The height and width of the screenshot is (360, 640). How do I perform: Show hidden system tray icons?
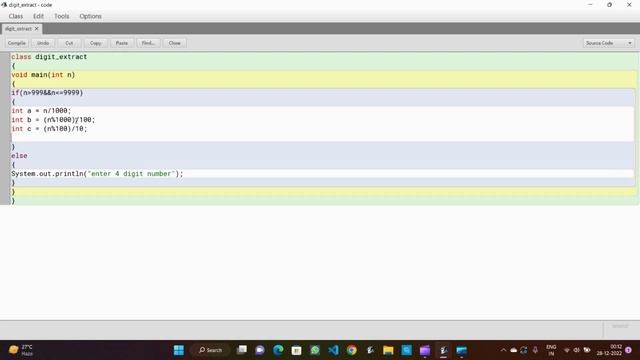pos(503,350)
